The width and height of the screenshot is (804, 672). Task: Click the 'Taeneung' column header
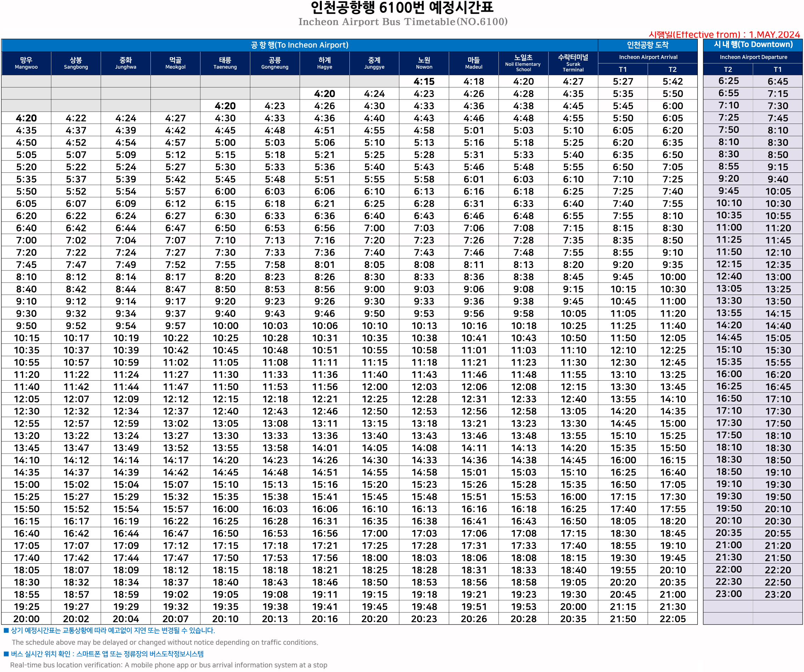225,63
